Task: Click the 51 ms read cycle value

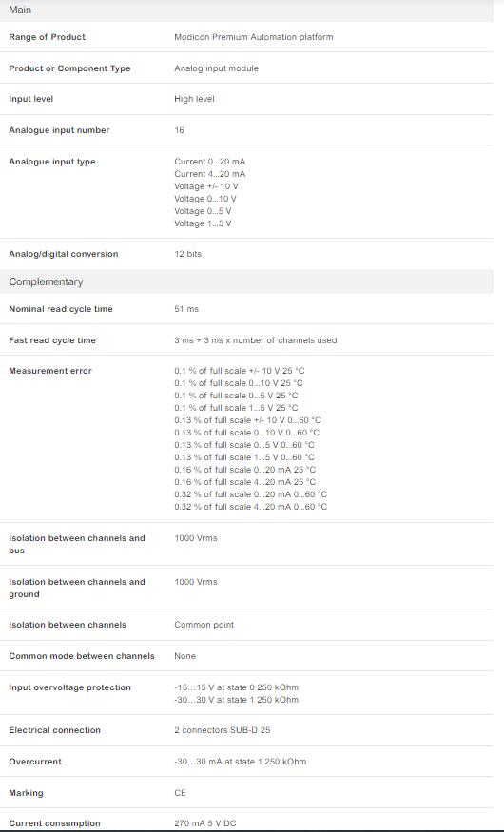Action: coord(186,309)
